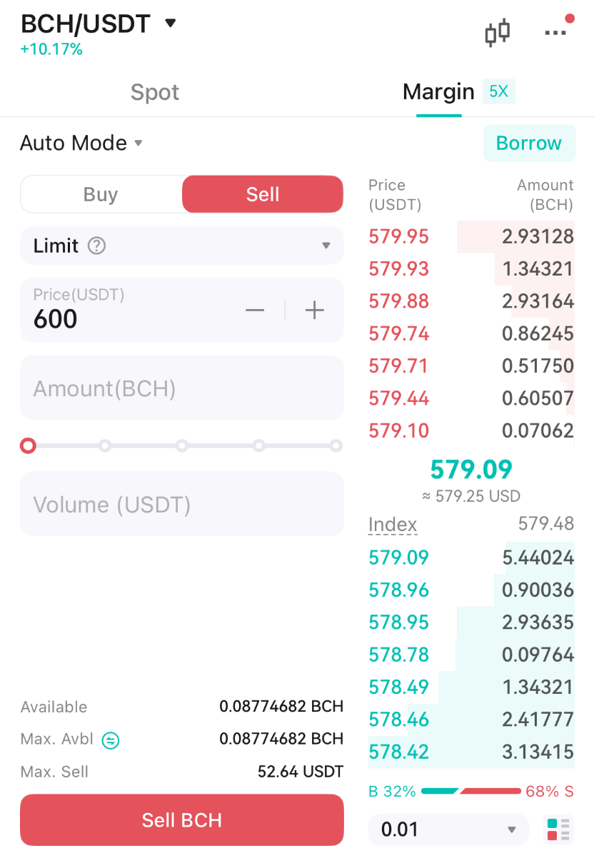Image resolution: width=594 pixels, height=868 pixels.
Task: Focus the Amount(BCH) input field
Action: pos(182,388)
